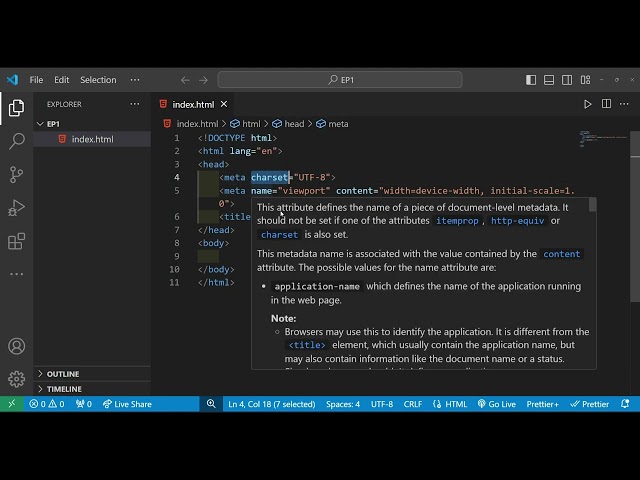640x480 pixels.
Task: Open Source Control view
Action: click(x=16, y=175)
